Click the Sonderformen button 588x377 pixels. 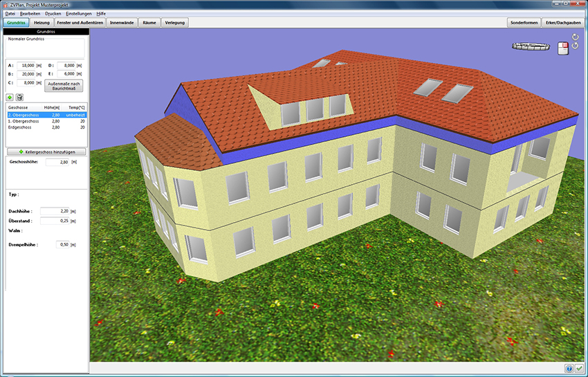coord(524,23)
